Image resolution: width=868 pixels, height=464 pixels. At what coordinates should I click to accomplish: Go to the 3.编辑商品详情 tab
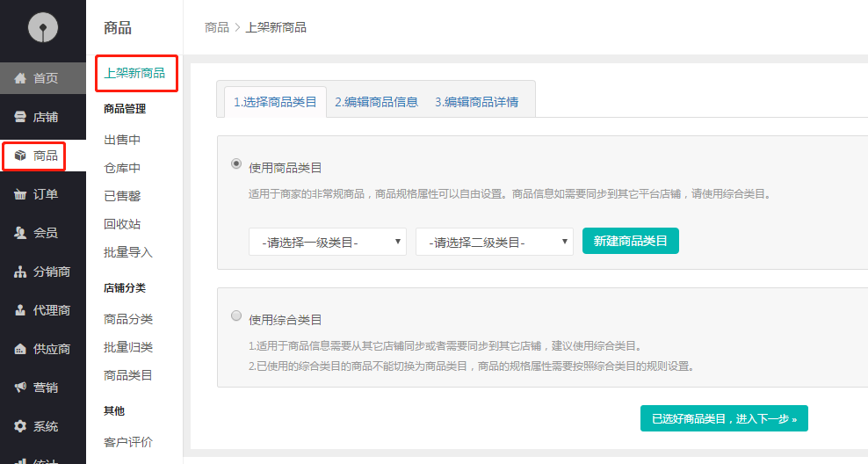[476, 101]
